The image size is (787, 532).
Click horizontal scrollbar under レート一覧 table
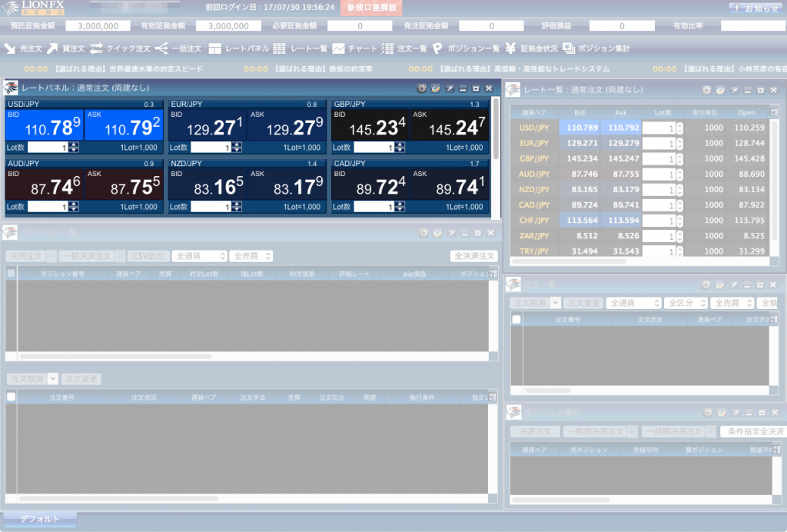point(569,261)
